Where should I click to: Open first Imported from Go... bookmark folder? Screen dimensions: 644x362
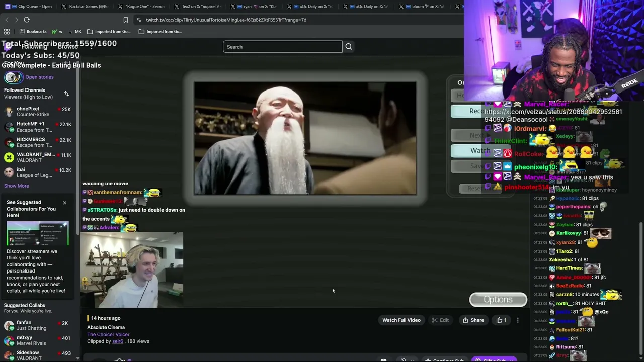[109, 31]
